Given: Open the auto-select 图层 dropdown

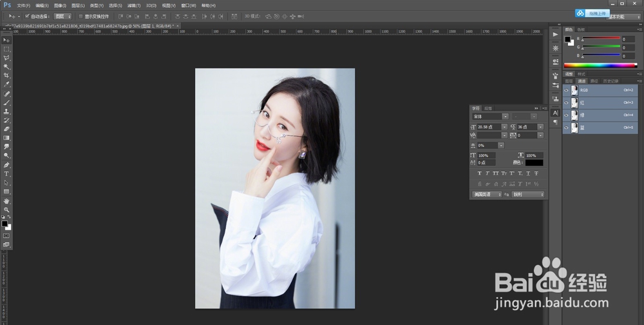Looking at the screenshot, I should tap(63, 17).
